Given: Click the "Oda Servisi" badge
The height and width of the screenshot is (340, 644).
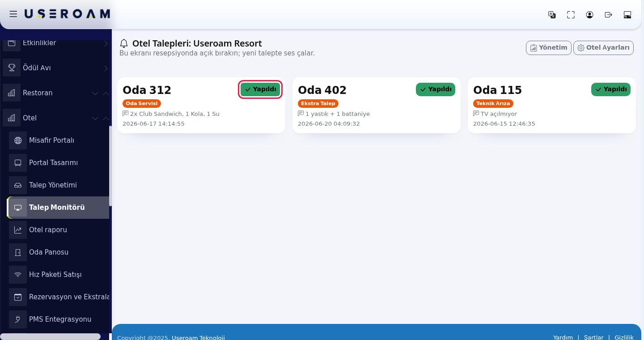Looking at the screenshot, I should point(142,103).
